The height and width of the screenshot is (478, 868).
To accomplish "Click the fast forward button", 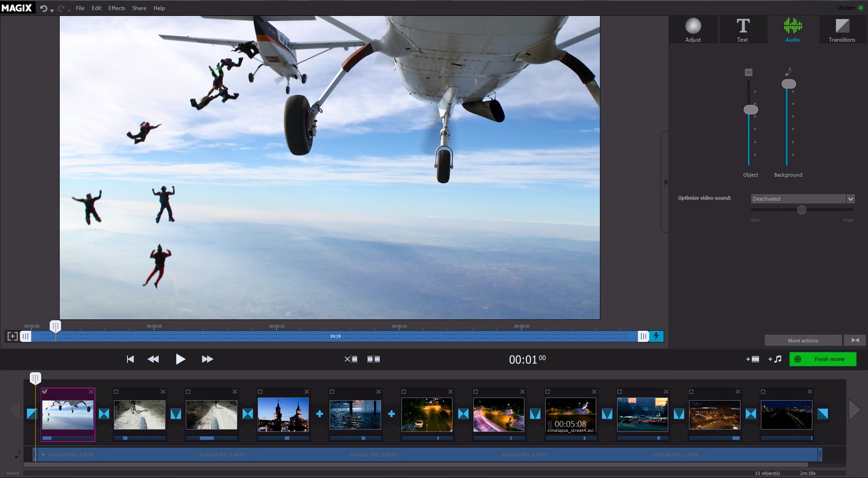I will click(207, 359).
